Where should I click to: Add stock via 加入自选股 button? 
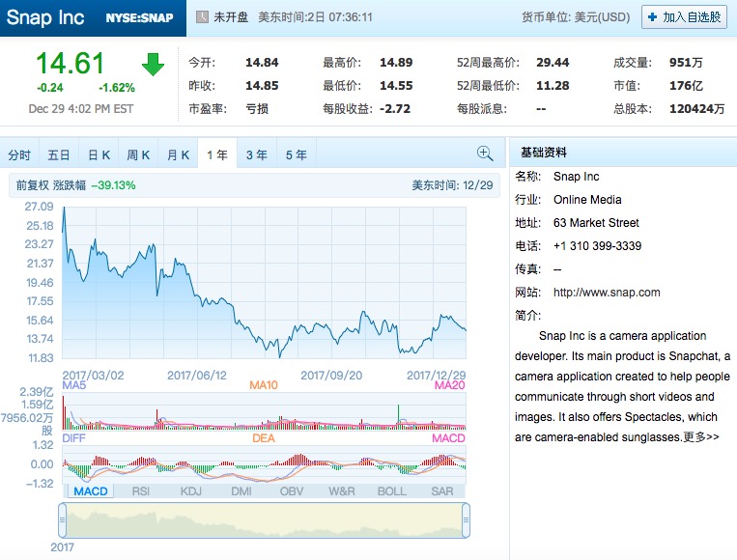[684, 17]
